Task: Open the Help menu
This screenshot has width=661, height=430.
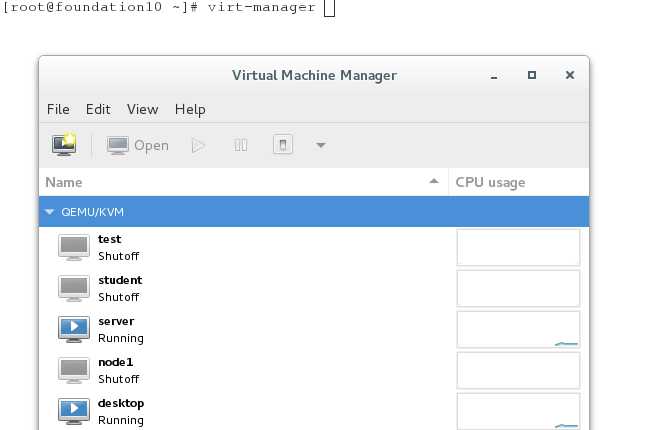Action: [190, 109]
